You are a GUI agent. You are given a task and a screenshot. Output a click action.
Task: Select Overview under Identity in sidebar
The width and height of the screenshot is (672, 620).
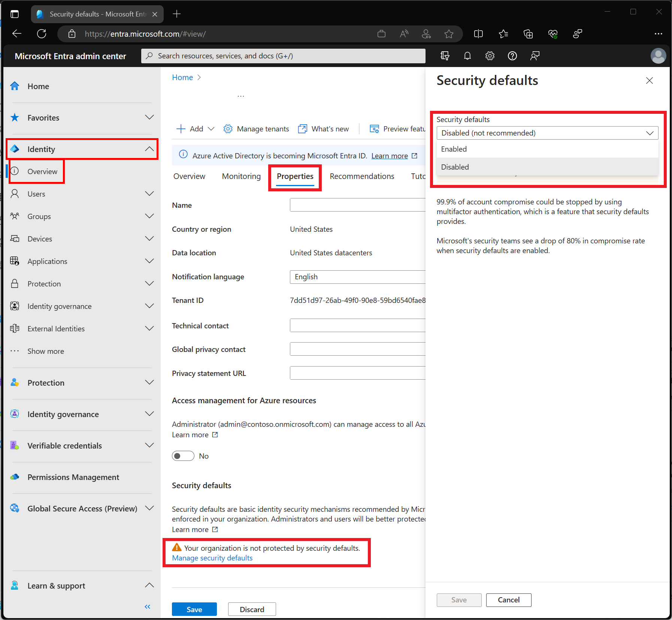click(42, 171)
